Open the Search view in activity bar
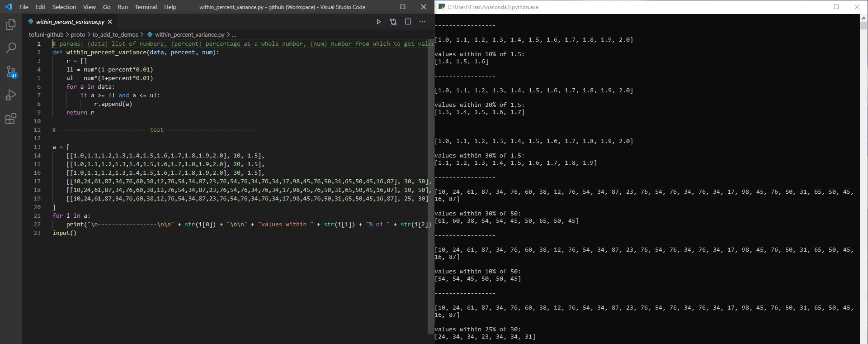Screen dimensions: 868x344 point(11,48)
